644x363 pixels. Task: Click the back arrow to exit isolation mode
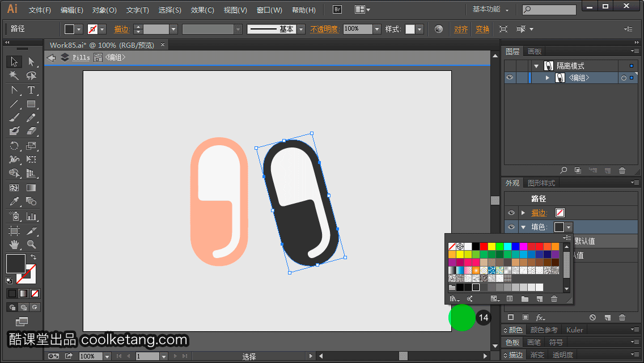(x=52, y=57)
